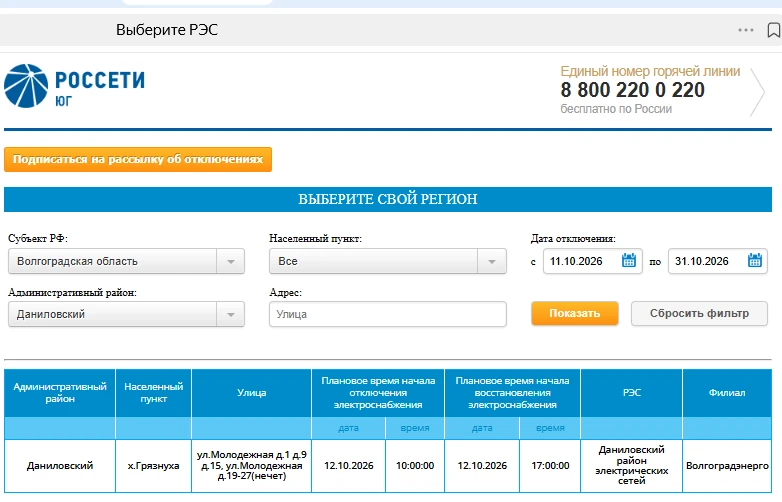Click the Rosseti Yug logo
This screenshot has height=502, width=782.
[75, 86]
